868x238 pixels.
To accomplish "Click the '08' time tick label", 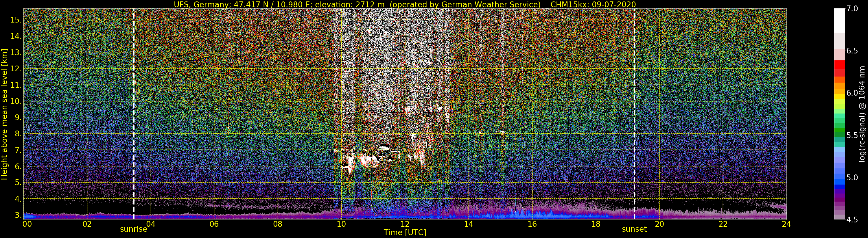I will pos(278,224).
